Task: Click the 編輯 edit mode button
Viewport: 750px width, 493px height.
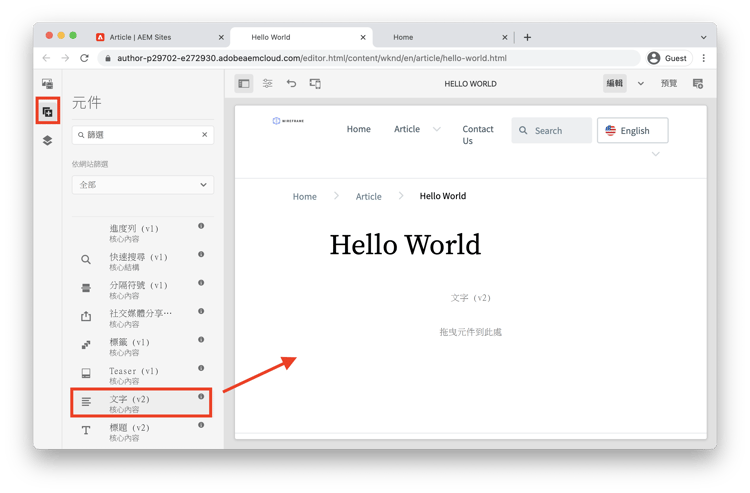Action: pyautogui.click(x=615, y=84)
